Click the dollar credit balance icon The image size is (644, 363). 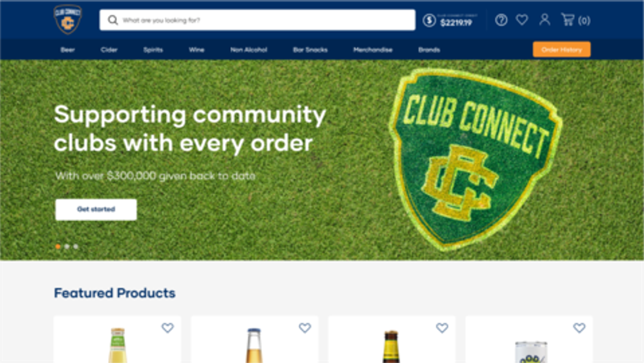coord(429,20)
